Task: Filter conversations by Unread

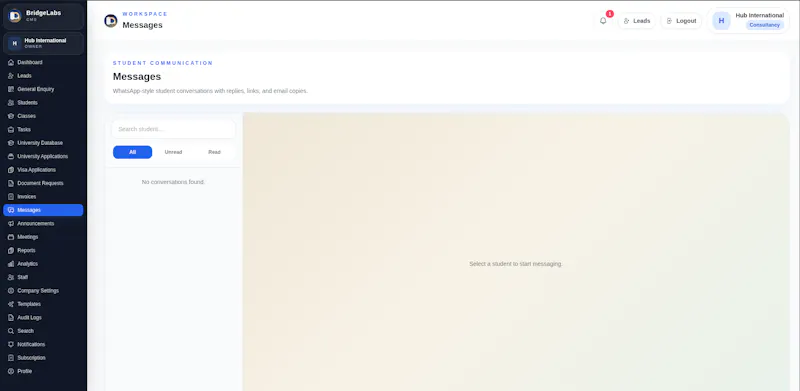Action: pyautogui.click(x=173, y=152)
